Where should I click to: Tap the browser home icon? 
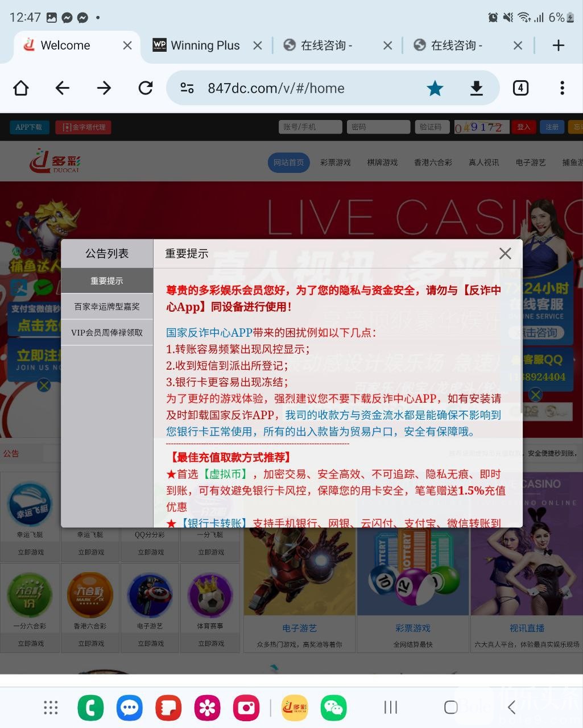tap(21, 88)
